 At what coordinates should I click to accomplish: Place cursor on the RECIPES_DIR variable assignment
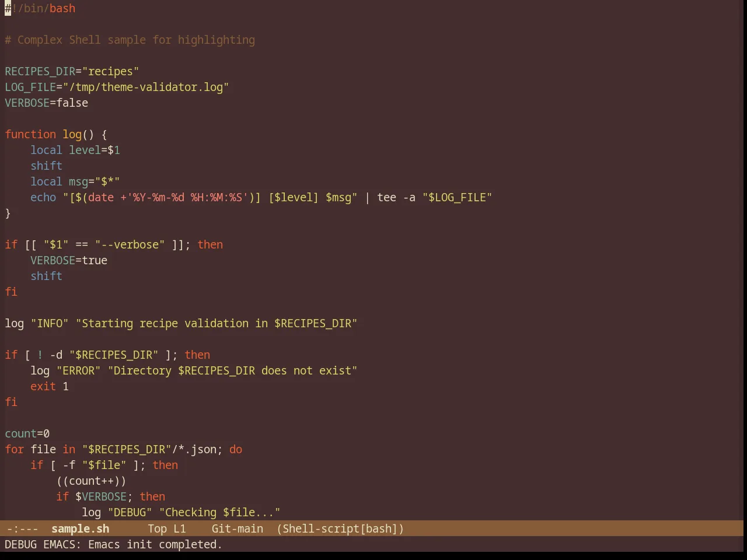pos(72,71)
